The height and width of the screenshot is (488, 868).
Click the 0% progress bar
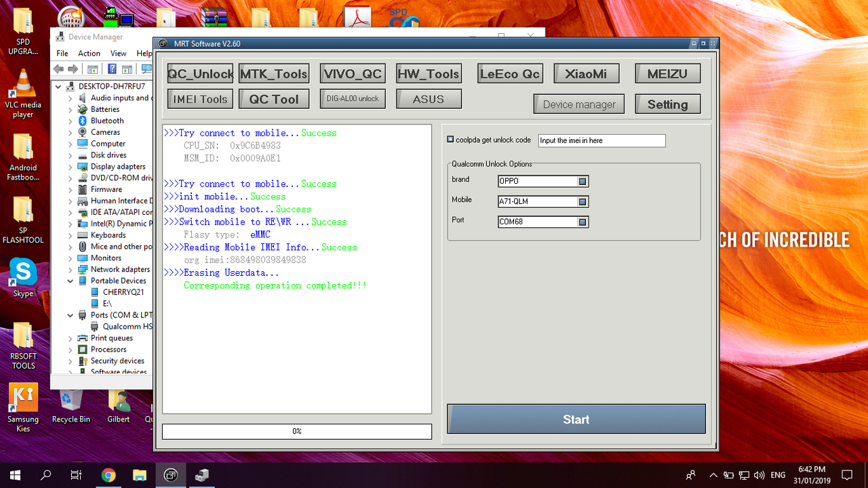[x=297, y=431]
